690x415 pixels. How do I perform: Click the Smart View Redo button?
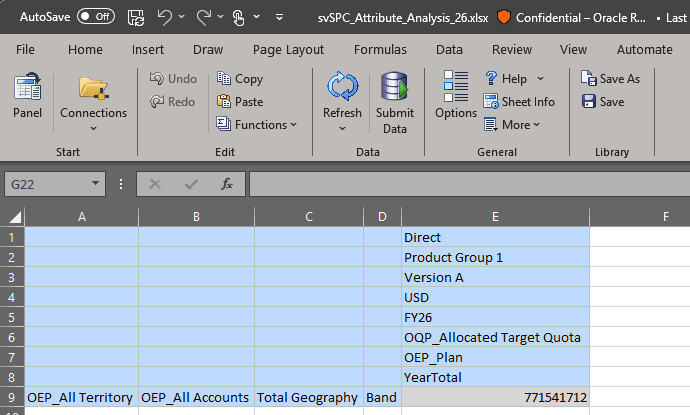click(172, 102)
